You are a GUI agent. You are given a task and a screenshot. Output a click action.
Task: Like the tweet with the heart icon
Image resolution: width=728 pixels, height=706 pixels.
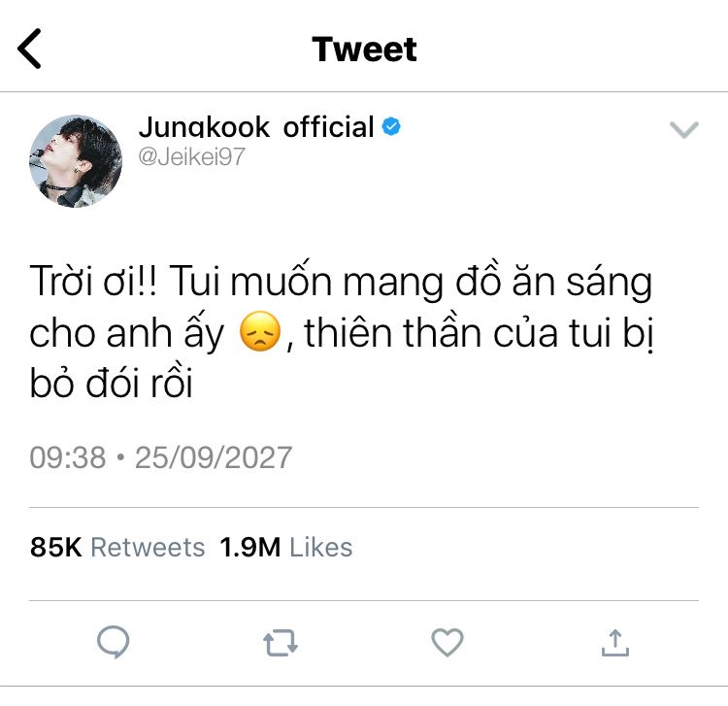coord(447,642)
